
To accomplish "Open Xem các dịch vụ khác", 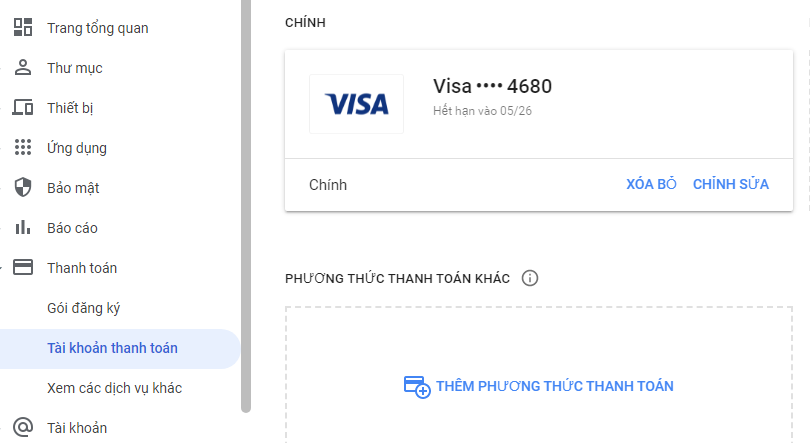I will pos(114,388).
